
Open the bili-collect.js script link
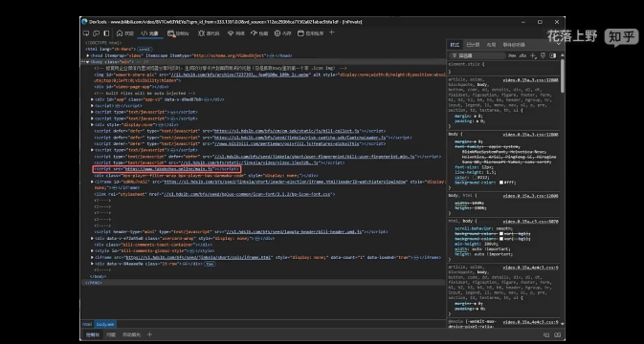pyautogui.click(x=287, y=131)
